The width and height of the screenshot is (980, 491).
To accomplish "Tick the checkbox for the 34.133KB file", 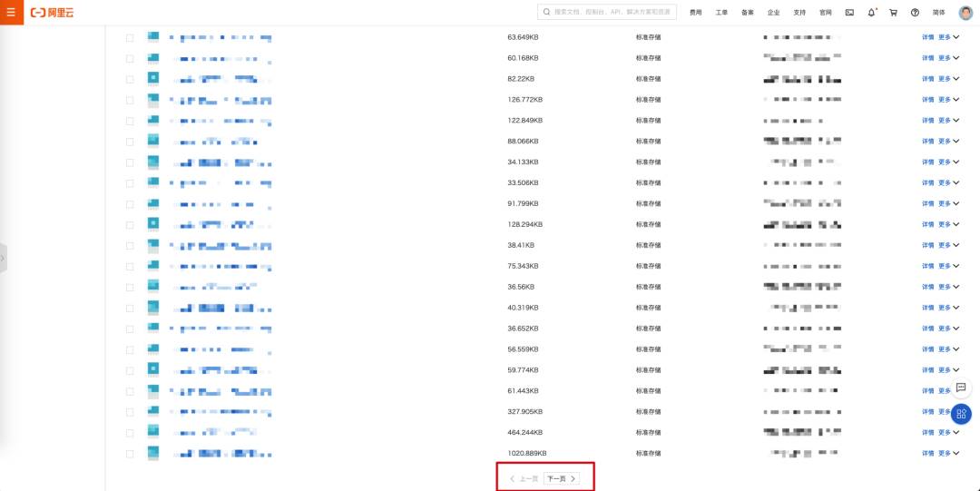I will pos(130,162).
